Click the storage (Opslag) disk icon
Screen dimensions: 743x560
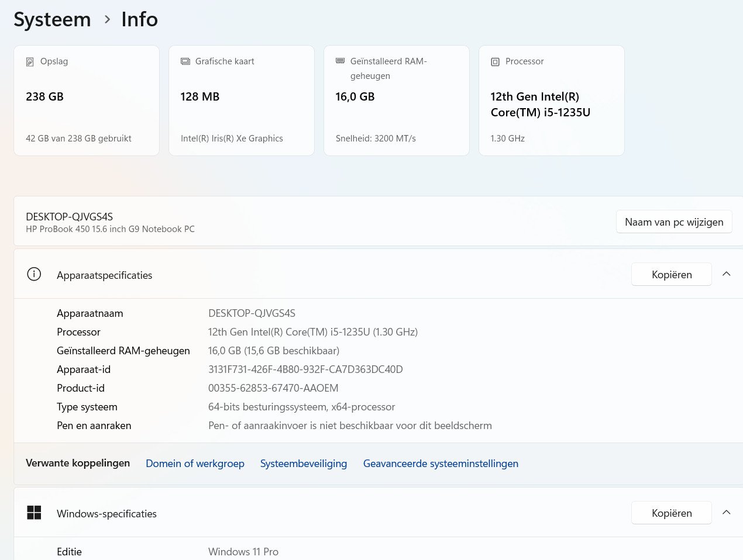tap(30, 62)
